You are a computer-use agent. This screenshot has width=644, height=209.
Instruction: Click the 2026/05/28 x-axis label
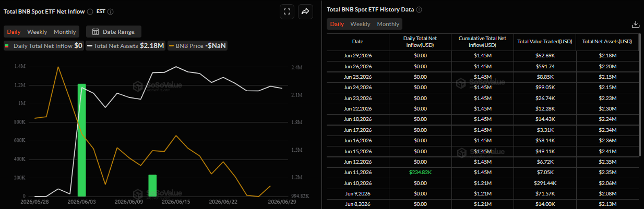coord(34,201)
